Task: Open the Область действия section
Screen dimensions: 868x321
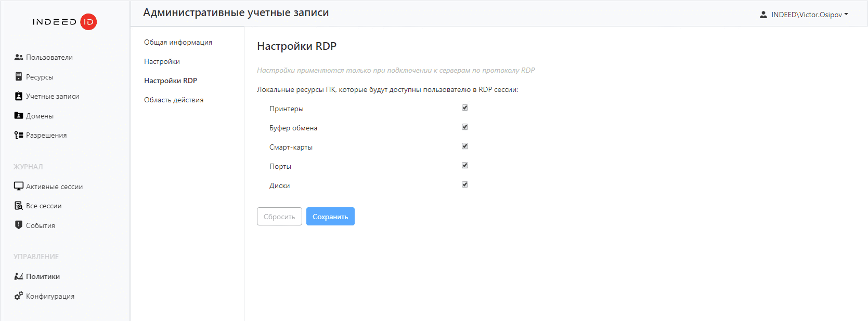Action: tap(174, 100)
